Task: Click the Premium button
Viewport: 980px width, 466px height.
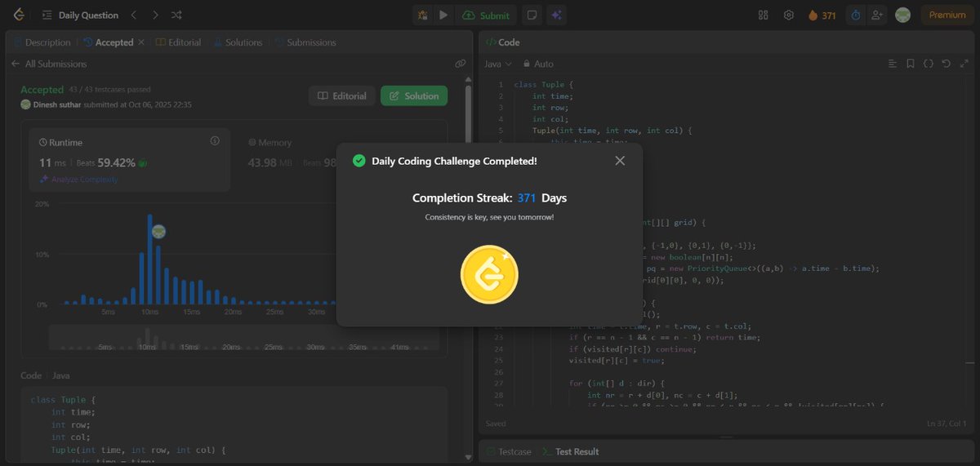Action: 947,15
